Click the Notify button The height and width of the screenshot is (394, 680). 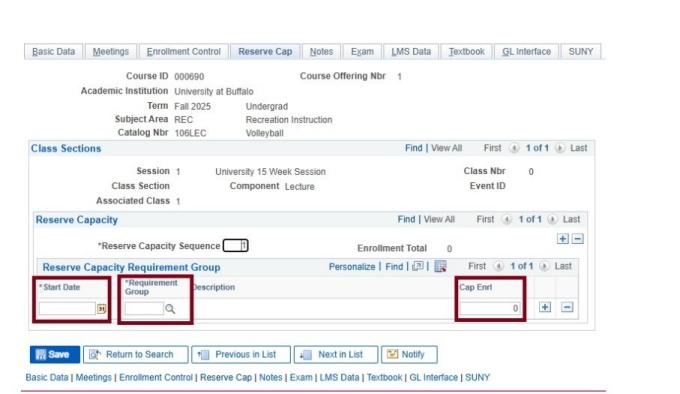pos(409,355)
